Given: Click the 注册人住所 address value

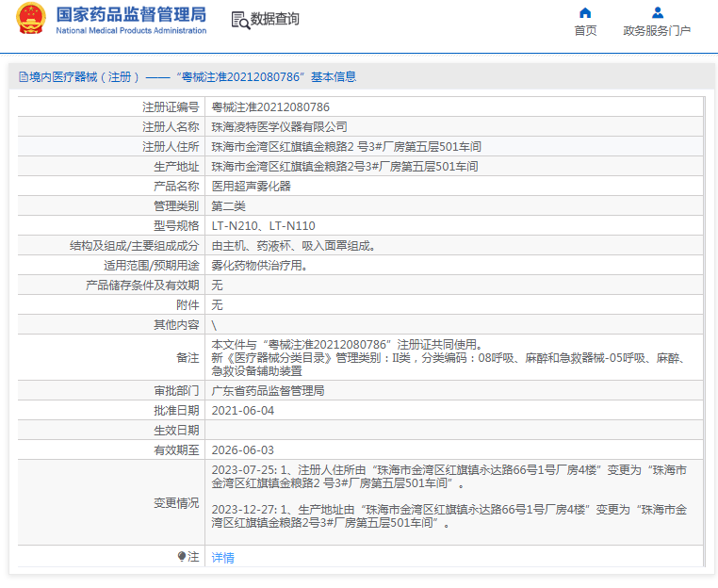Looking at the screenshot, I should [x=346, y=147].
